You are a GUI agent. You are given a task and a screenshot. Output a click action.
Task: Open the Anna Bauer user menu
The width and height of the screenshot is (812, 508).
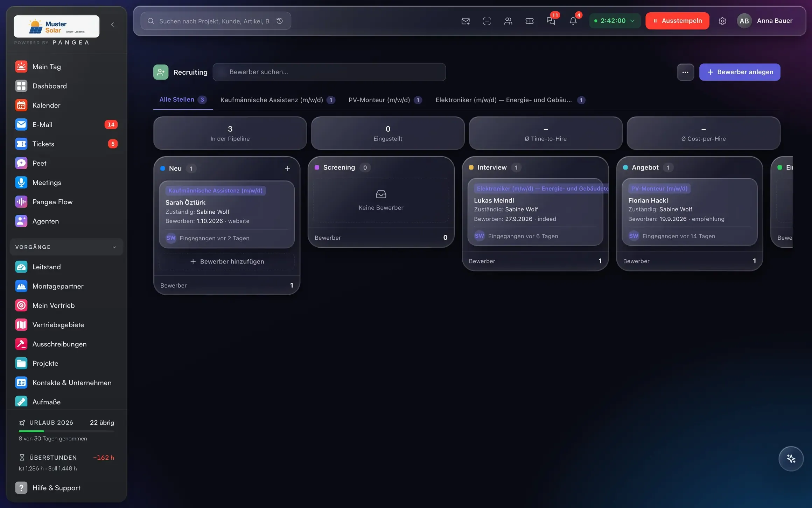tap(765, 21)
